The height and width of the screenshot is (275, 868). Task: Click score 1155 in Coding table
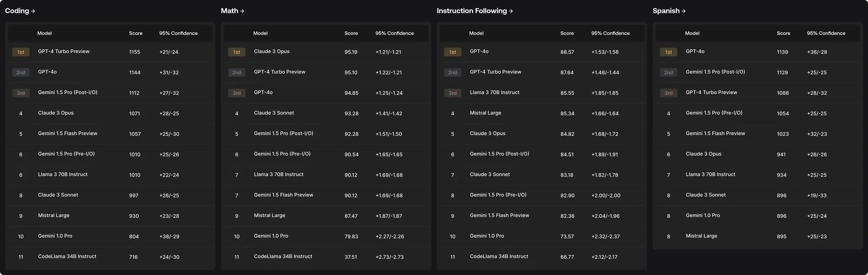[135, 52]
